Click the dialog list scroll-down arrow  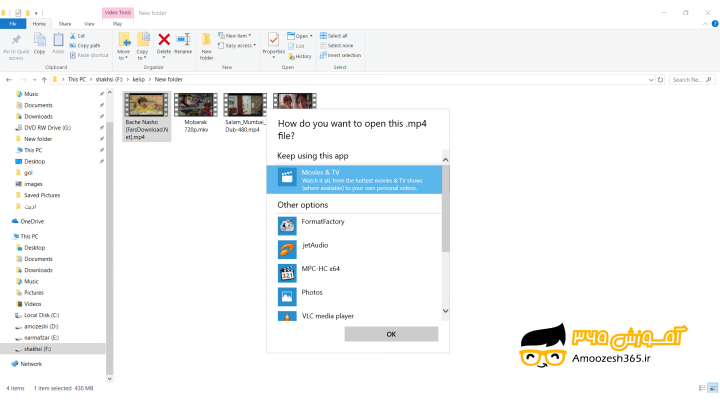click(445, 311)
